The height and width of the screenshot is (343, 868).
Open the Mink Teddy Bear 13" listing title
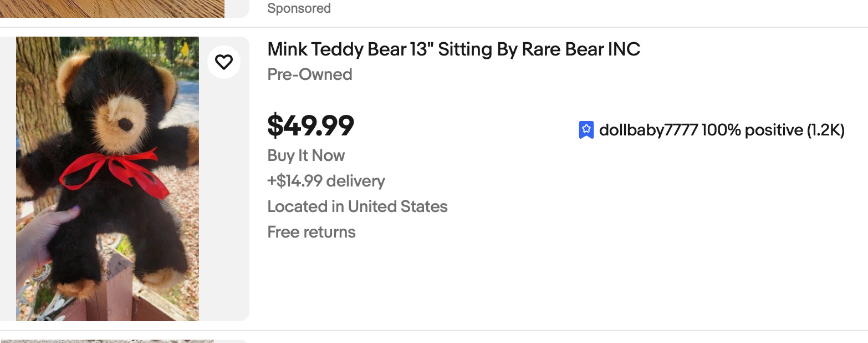point(453,49)
